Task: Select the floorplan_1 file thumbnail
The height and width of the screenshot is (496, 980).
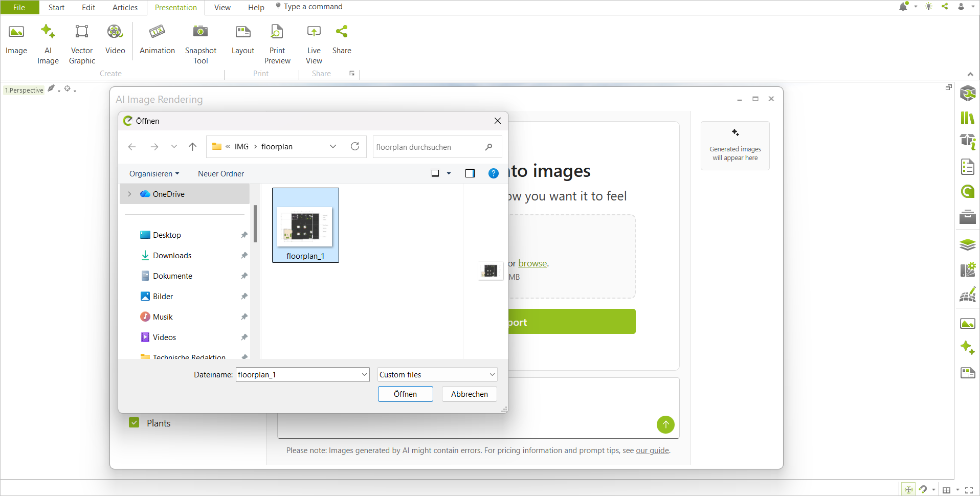Action: 305,225
